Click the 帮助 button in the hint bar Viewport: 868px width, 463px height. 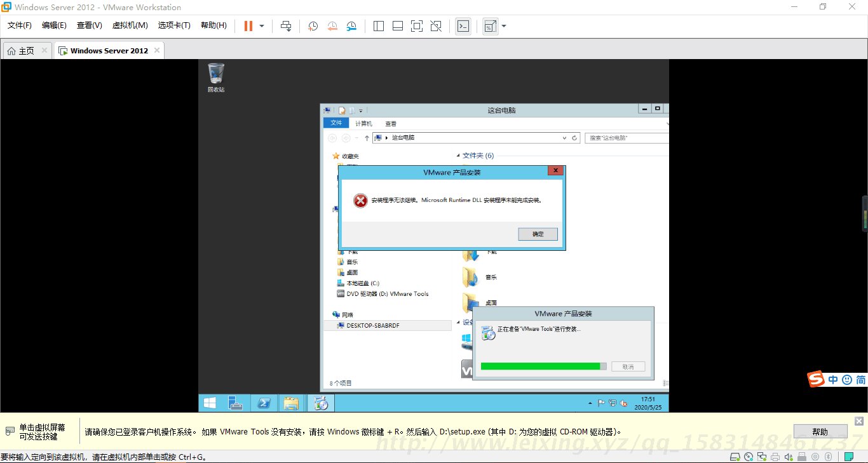[820, 432]
